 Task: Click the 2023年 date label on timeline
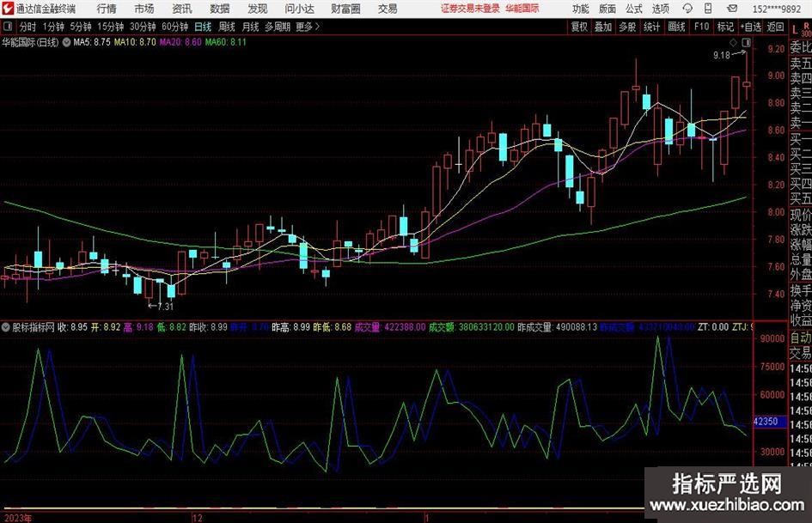point(17,518)
